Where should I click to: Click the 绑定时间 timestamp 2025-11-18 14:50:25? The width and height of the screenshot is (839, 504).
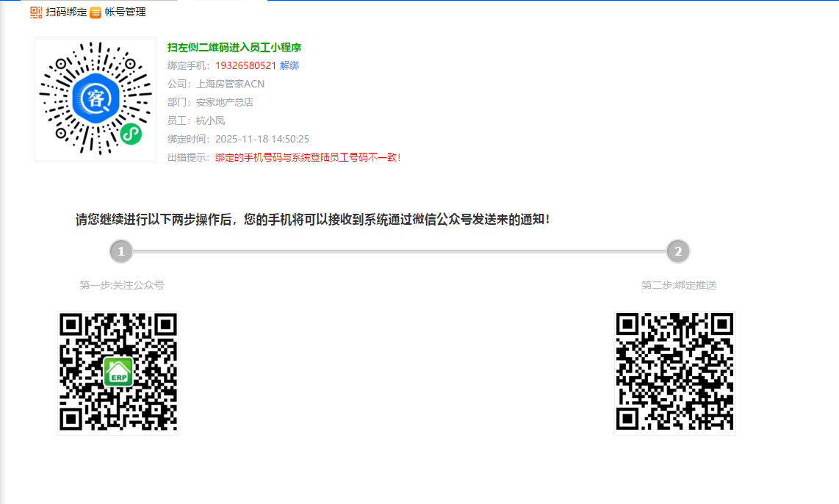click(x=262, y=139)
